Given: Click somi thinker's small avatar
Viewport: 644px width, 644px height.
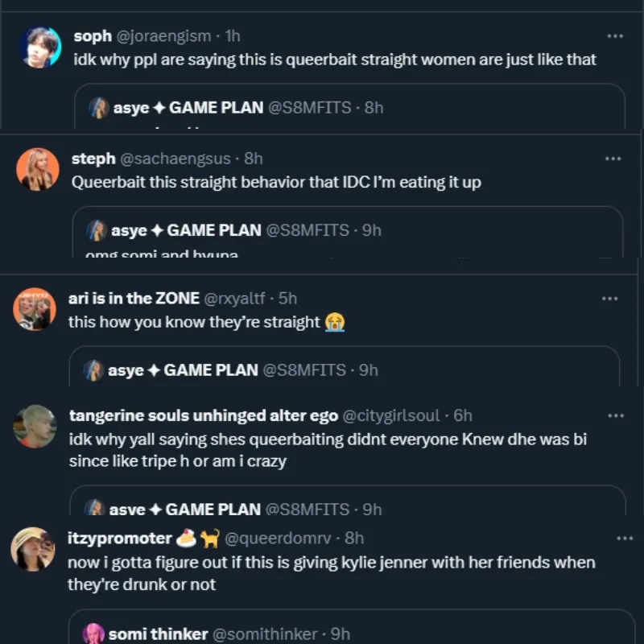Looking at the screenshot, I should 94,634.
